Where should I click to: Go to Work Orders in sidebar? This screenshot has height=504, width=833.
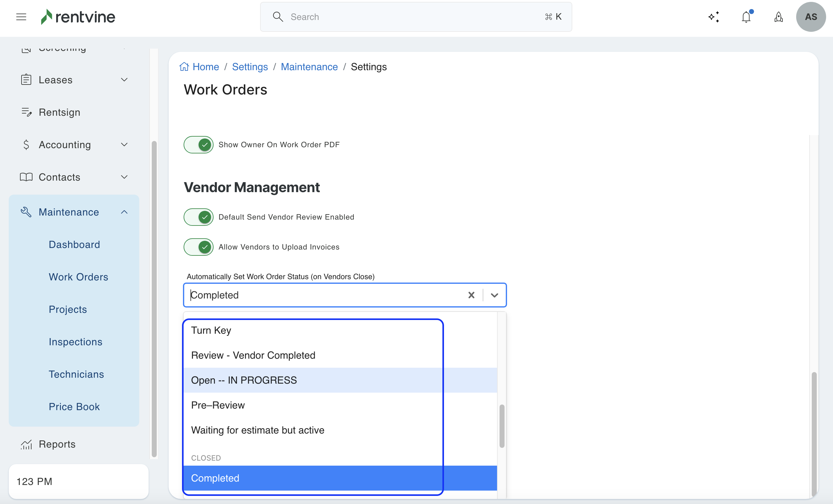78,277
